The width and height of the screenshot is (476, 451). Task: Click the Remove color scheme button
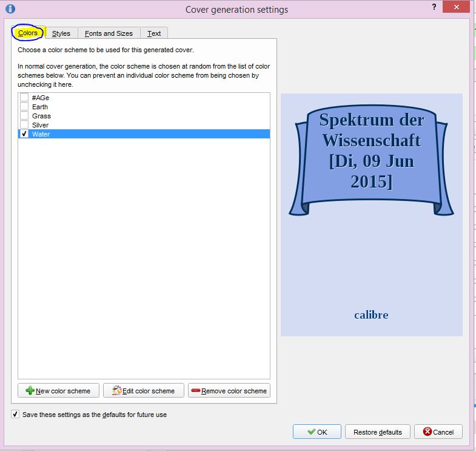point(229,390)
